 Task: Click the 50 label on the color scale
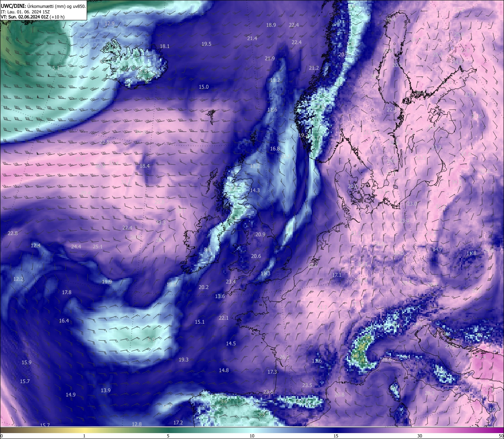(501, 436)
